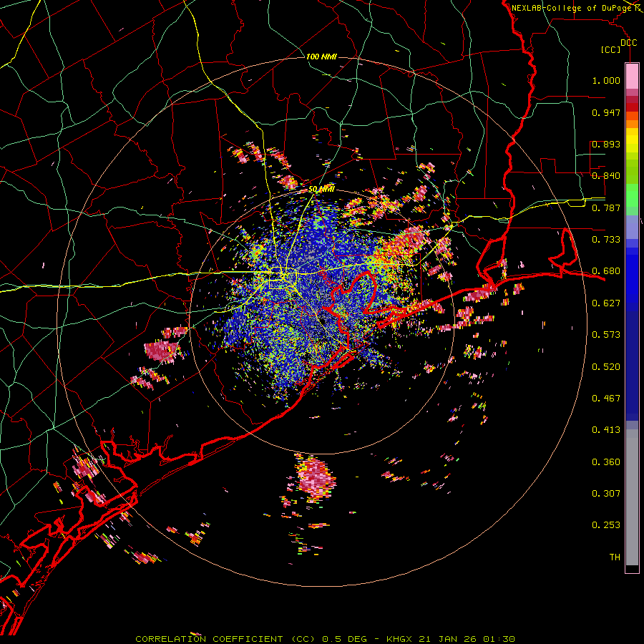Select the 0.840 scale value
The height and width of the screenshot is (644, 644).
(x=606, y=176)
